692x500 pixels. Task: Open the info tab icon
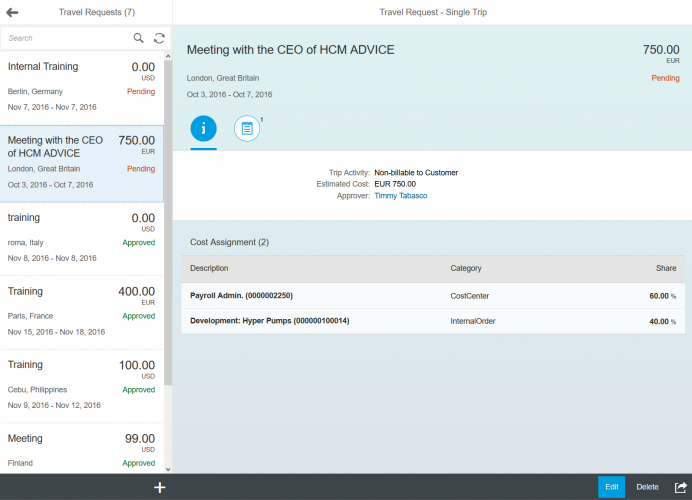tap(203, 128)
